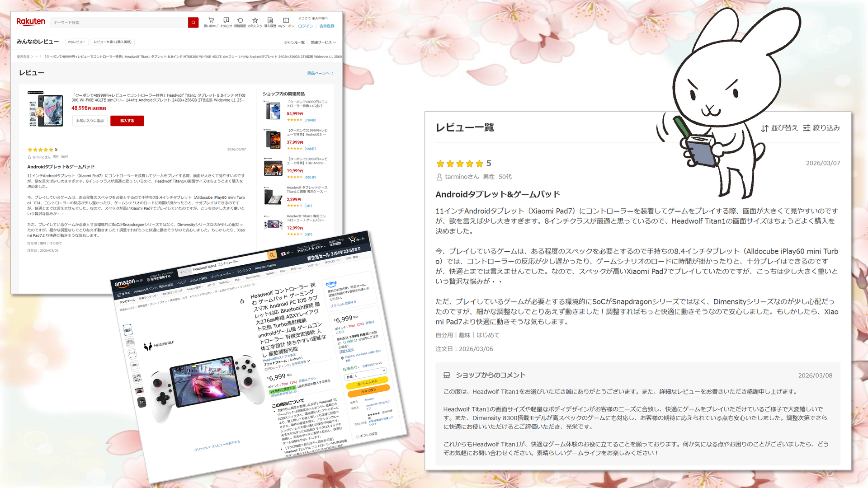Select the myレビュー tab
Viewport: 868px width, 488px height.
(76, 42)
